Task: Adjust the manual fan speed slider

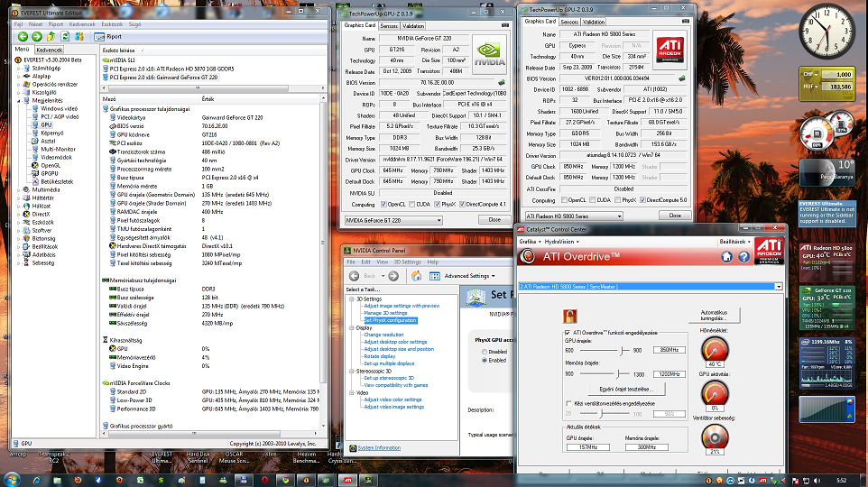Action: pos(601,413)
